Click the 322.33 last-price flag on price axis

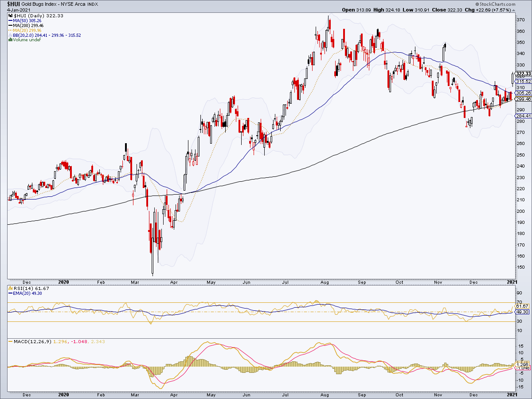(523, 74)
